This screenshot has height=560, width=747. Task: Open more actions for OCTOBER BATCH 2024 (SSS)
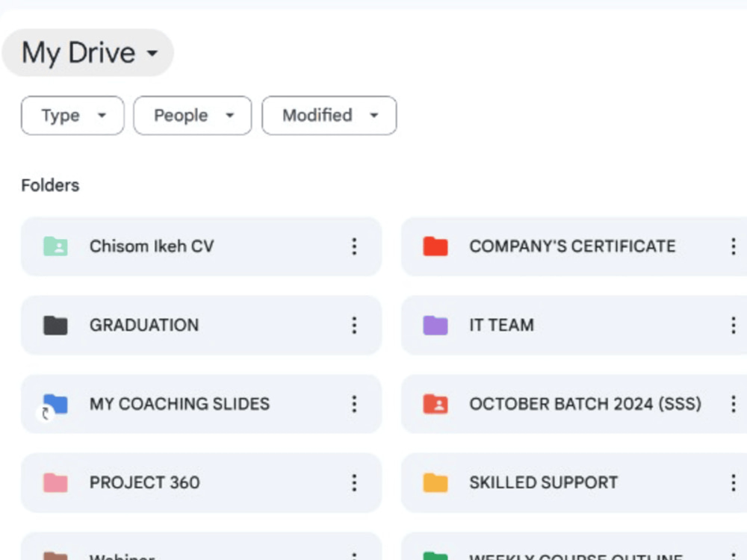coord(734,404)
